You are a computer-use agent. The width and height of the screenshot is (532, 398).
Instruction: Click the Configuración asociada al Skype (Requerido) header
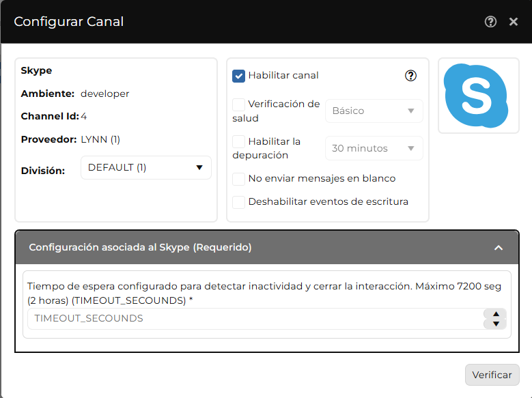[x=267, y=247]
